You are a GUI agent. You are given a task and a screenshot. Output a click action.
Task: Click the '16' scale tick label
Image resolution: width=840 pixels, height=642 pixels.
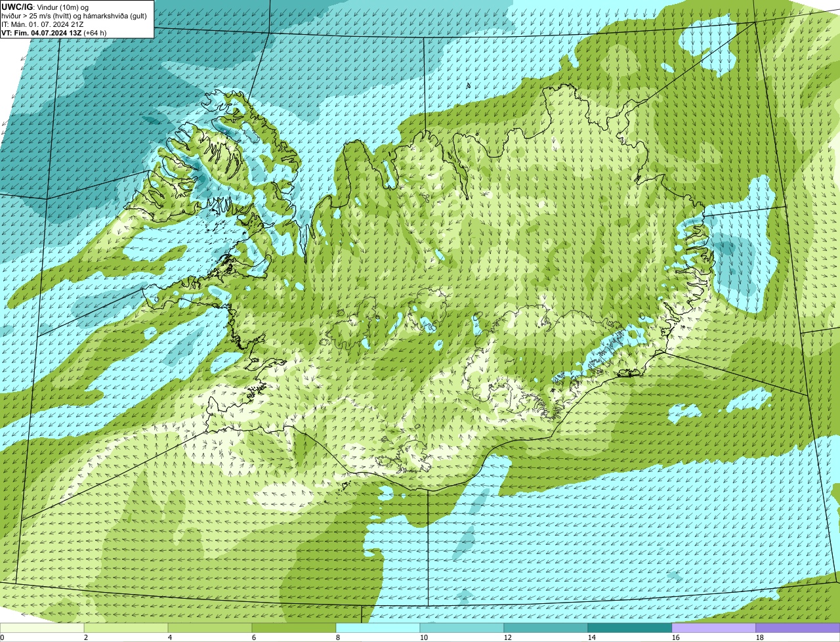tap(675, 637)
